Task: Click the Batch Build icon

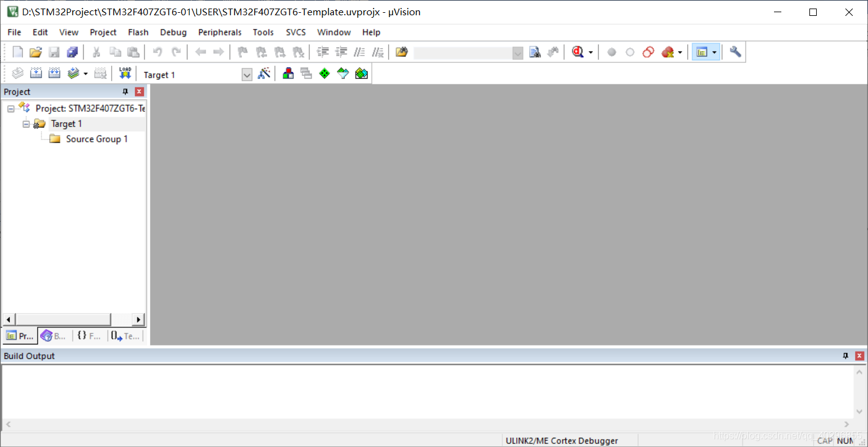Action: coord(73,74)
